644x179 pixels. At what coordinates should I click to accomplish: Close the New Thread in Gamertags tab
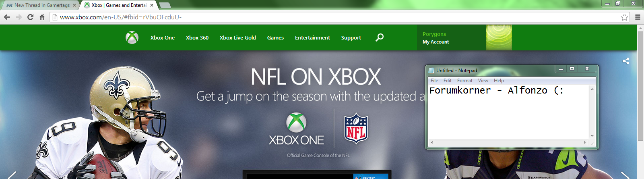coord(74,5)
